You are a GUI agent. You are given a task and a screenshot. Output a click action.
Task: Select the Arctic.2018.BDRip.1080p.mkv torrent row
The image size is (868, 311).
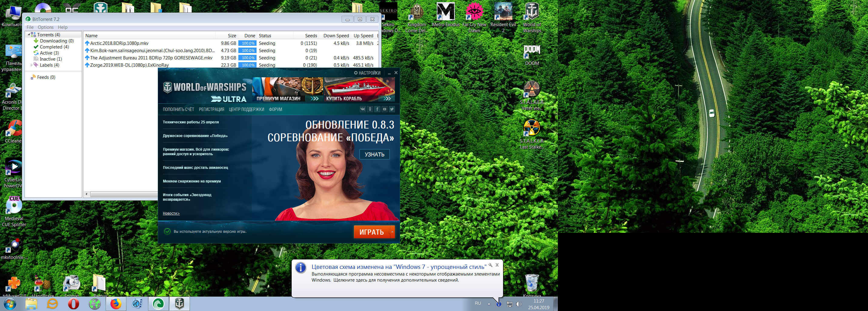click(231, 43)
